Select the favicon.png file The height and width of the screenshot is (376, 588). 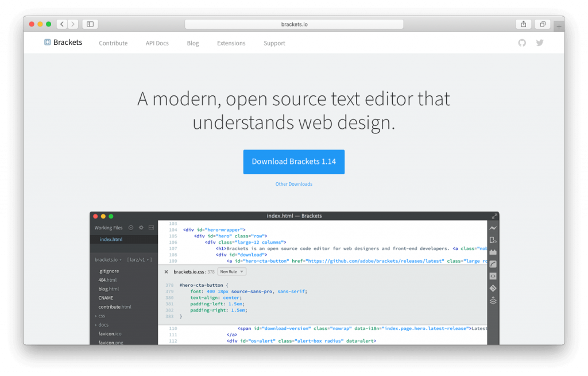click(x=111, y=343)
